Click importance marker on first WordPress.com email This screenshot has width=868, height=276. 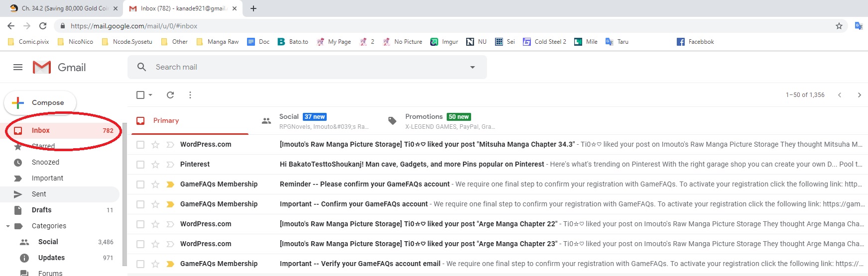point(170,145)
